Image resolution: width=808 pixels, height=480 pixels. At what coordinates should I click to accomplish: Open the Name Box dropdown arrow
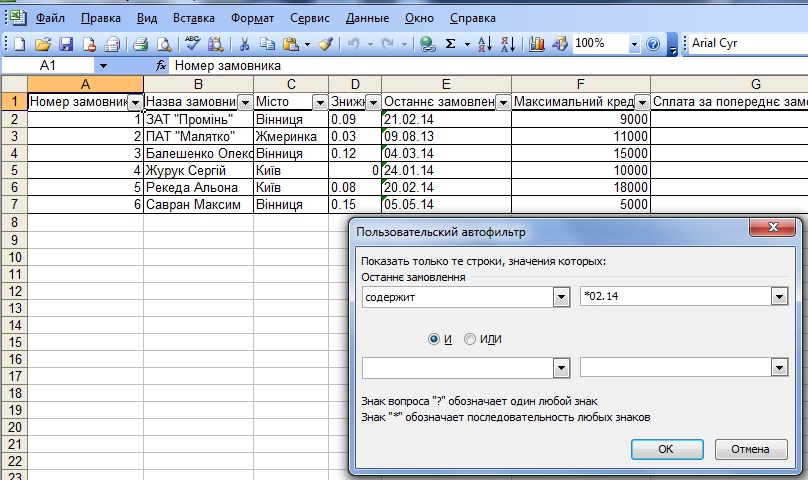coord(103,66)
